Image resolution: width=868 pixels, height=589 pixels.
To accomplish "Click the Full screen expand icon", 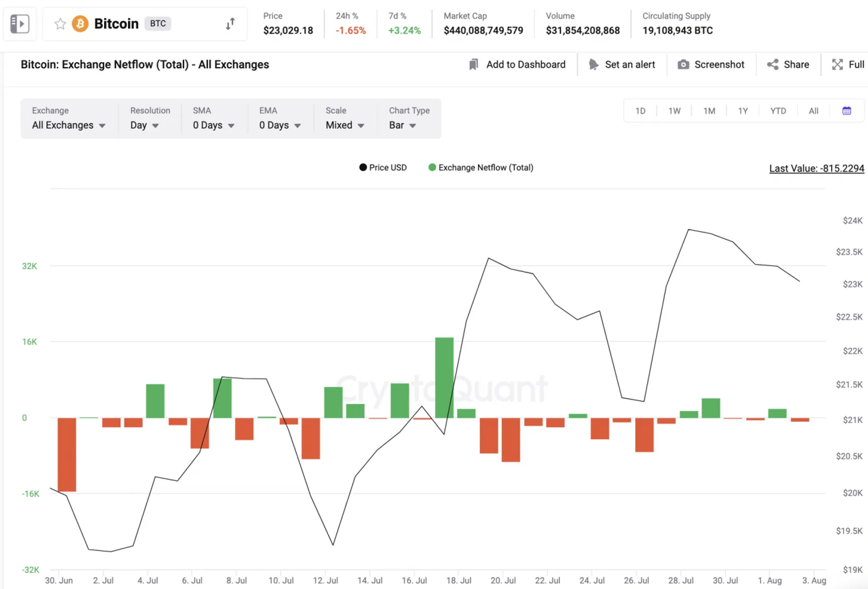I will click(x=838, y=65).
